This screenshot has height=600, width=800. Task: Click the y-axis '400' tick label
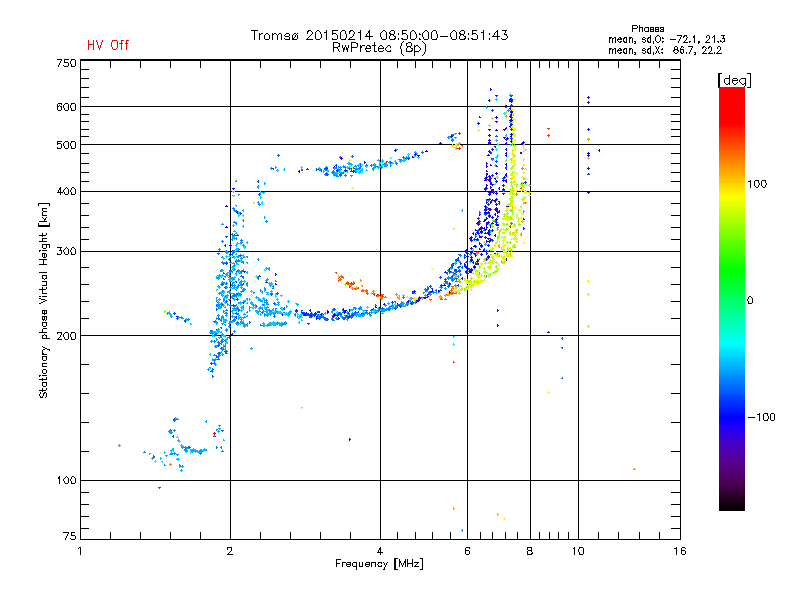click(66, 191)
